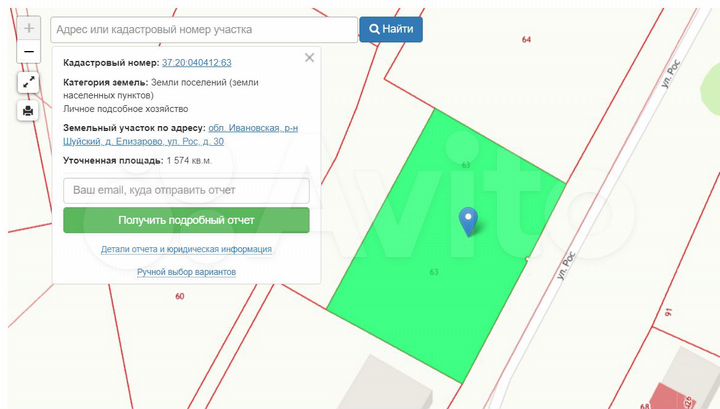Image resolution: width=720 pixels, height=409 pixels.
Task: Zoom in the map with plus button
Action: pos(28,29)
